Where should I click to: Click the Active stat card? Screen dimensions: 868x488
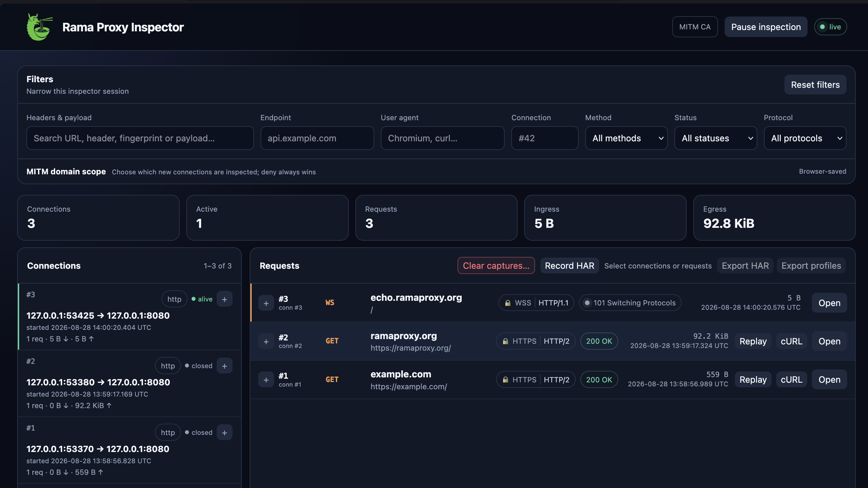pos(267,218)
